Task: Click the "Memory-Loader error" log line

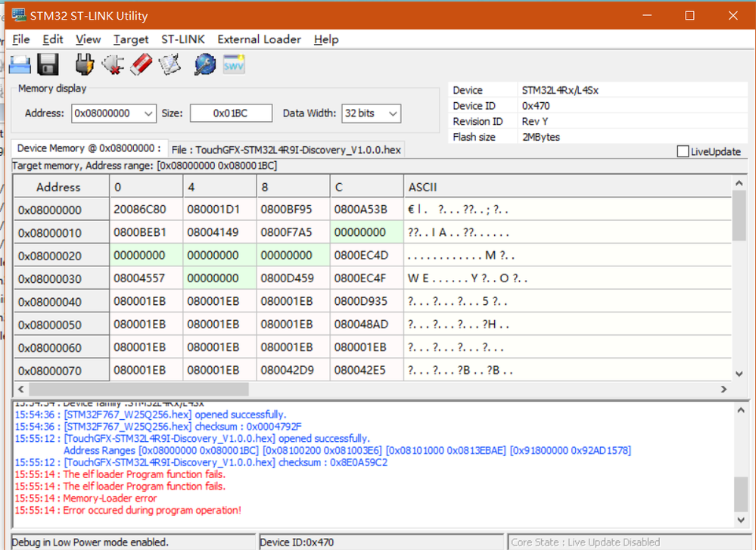Action: (86, 499)
